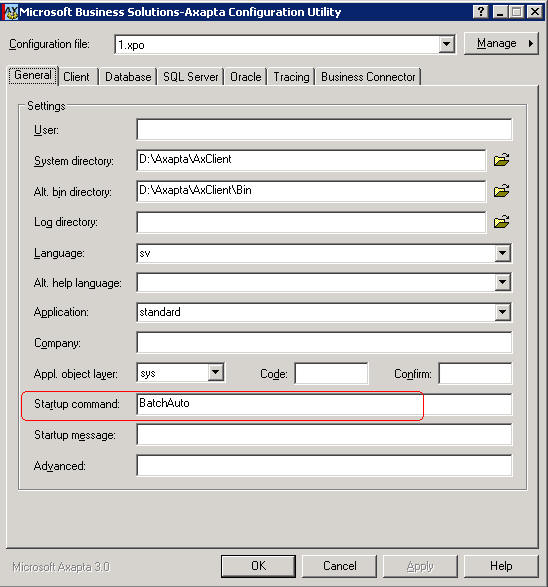Expand the Language dropdown list
548x587 pixels.
point(502,253)
